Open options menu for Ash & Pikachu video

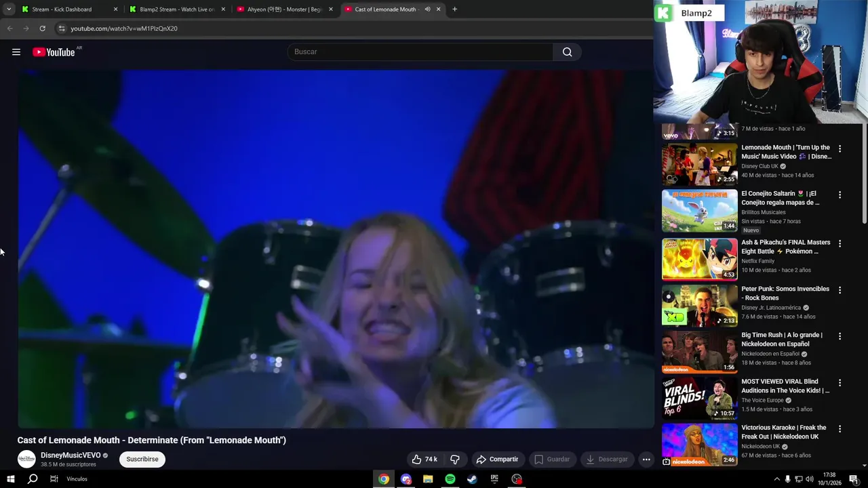point(840,243)
